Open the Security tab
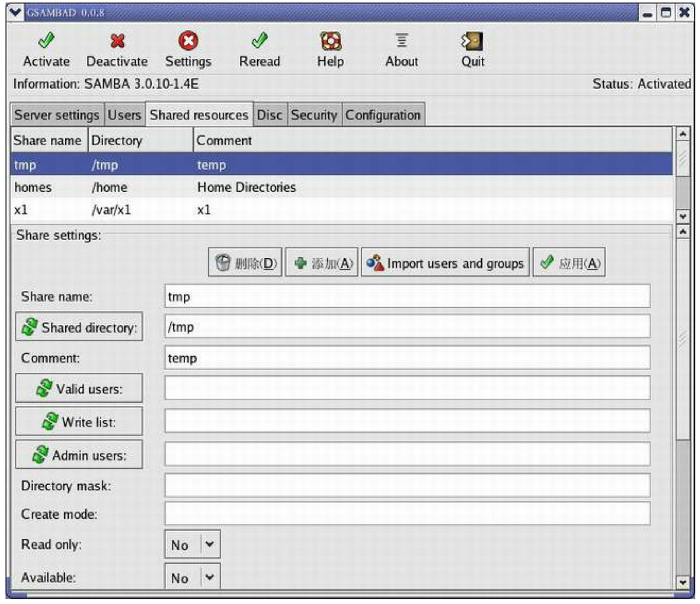 click(314, 115)
